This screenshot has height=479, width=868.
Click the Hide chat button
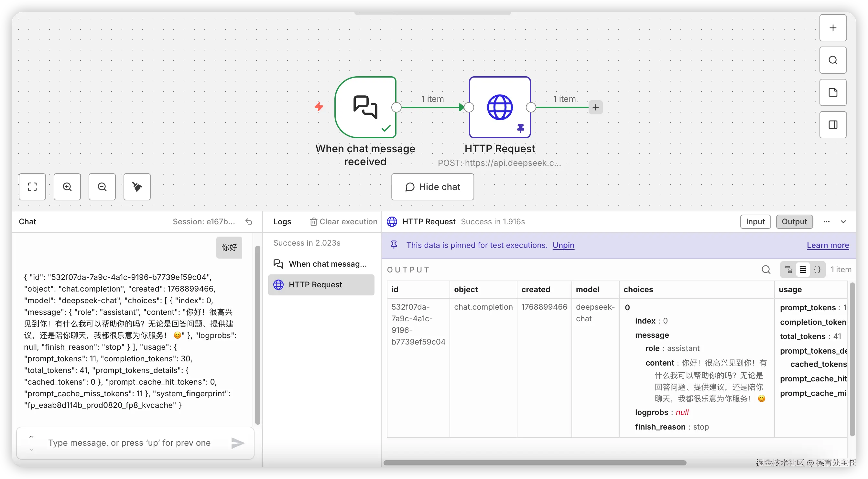pyautogui.click(x=432, y=187)
